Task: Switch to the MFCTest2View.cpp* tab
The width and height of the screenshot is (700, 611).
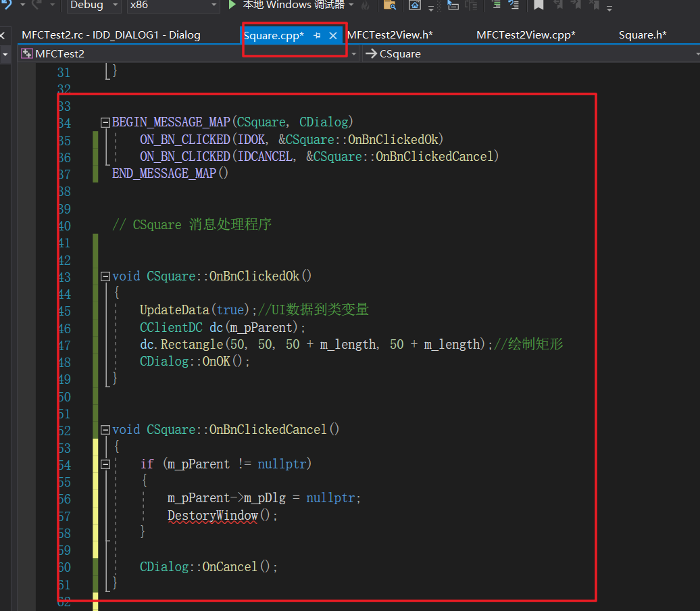Action: pos(526,35)
